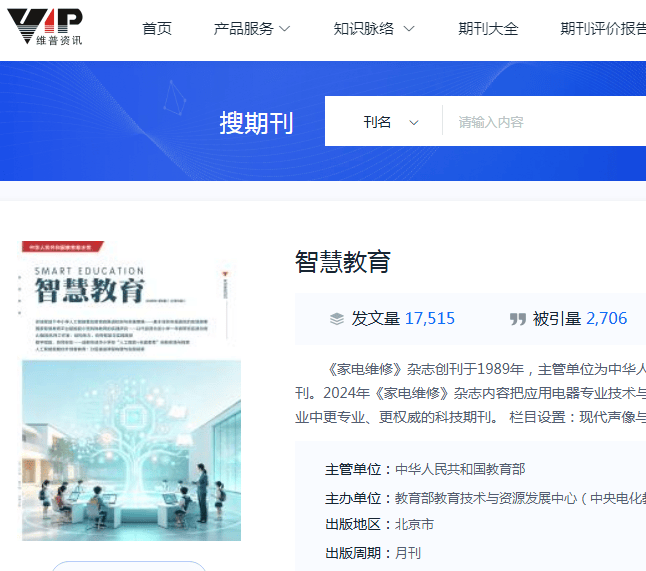Expand the 知识脉络 chevron arrow
The width and height of the screenshot is (646, 571).
pos(409,29)
